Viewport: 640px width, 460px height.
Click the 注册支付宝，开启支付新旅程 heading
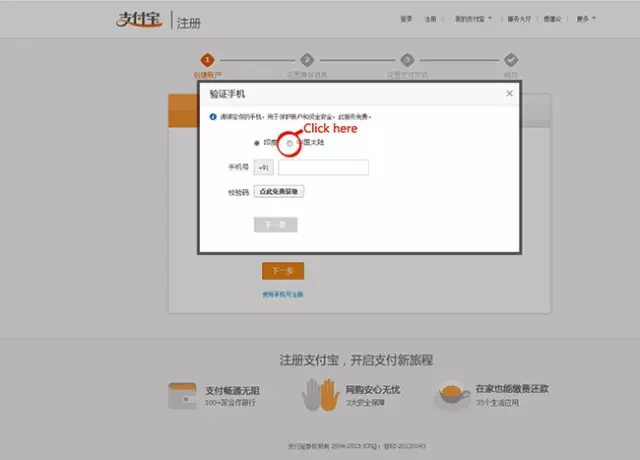356,360
